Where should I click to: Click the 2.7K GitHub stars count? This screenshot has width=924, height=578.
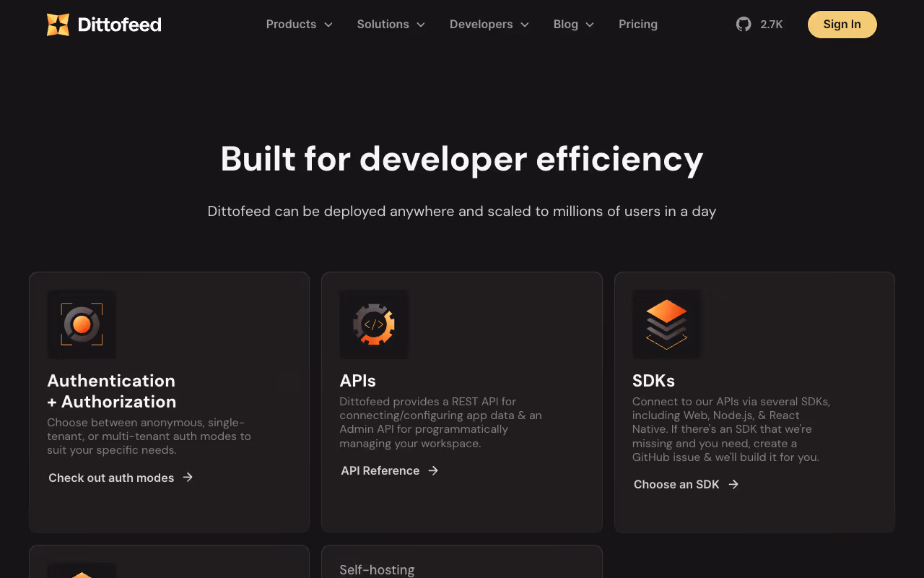point(772,25)
